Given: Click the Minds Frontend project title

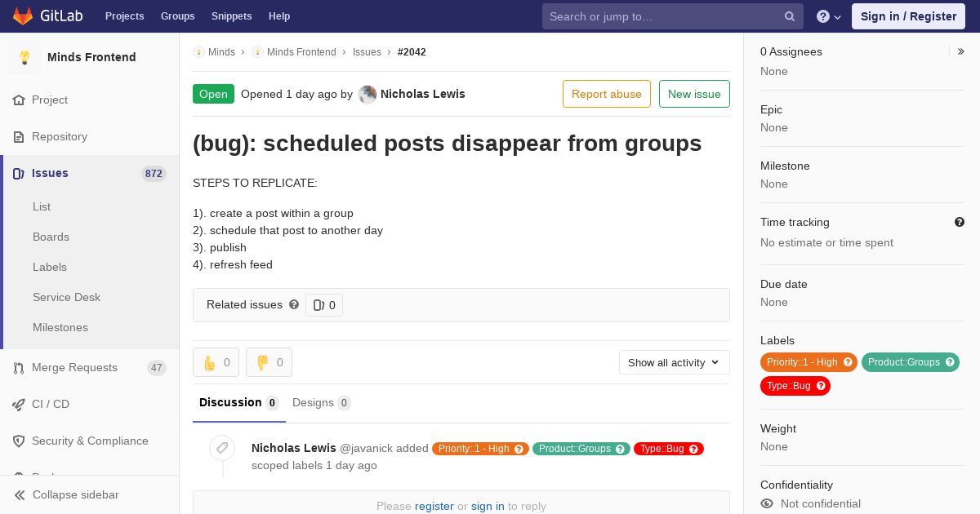Looking at the screenshot, I should tap(91, 57).
